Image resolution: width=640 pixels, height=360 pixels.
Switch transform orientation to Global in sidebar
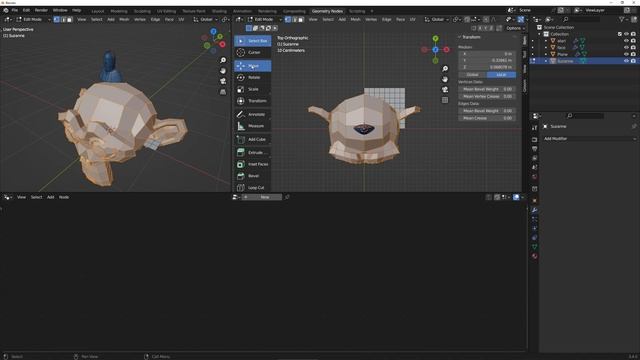coord(473,75)
